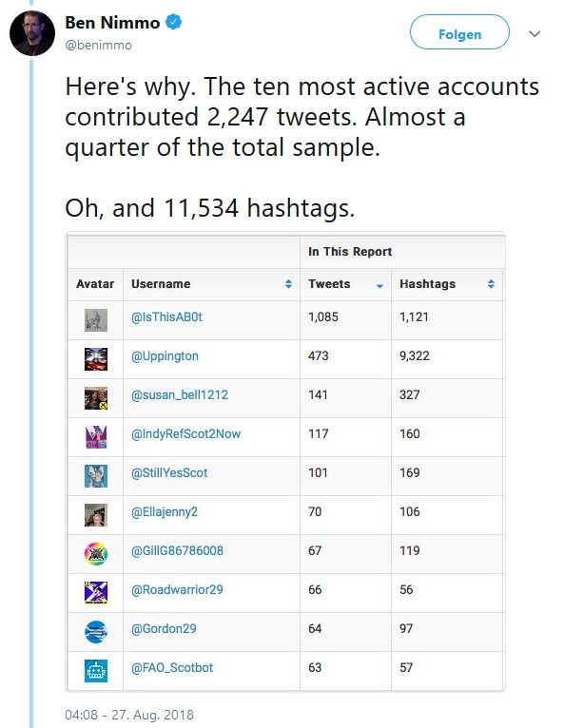The width and height of the screenshot is (564, 728).
Task: Sort table by Hashtags column arrows
Action: pos(491,284)
